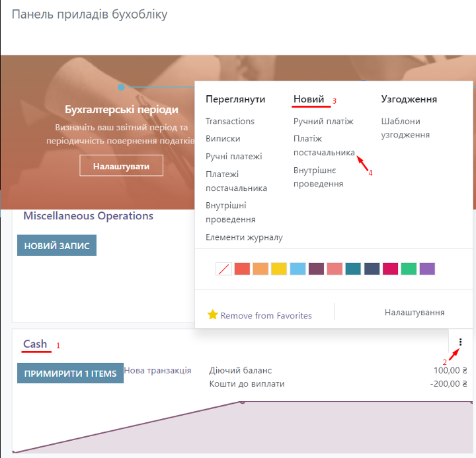Pick the yellow color swatch
This screenshot has width=476, height=458.
279,269
